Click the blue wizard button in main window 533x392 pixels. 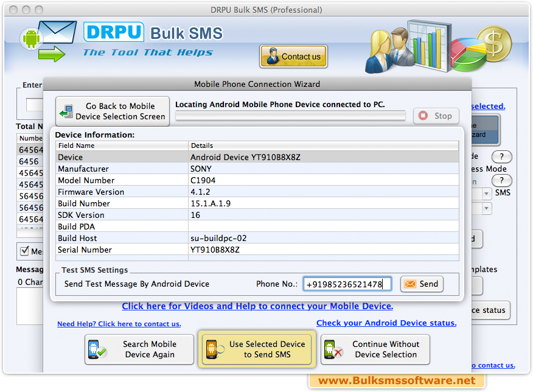click(485, 130)
